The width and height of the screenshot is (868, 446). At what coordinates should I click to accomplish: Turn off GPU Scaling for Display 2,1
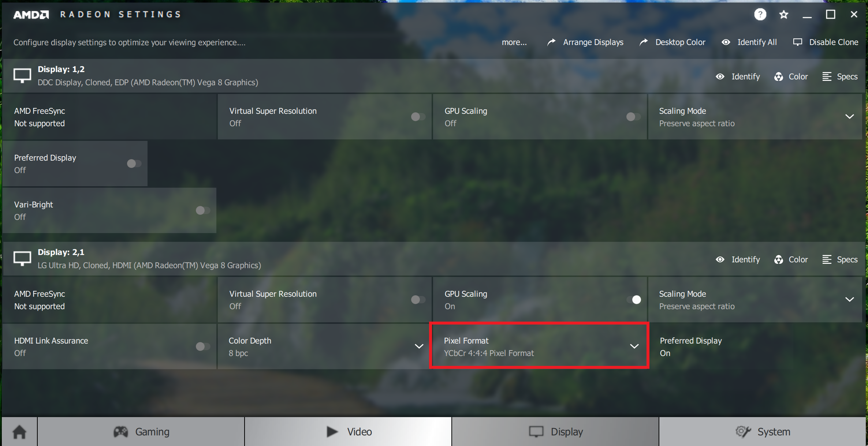tap(633, 300)
